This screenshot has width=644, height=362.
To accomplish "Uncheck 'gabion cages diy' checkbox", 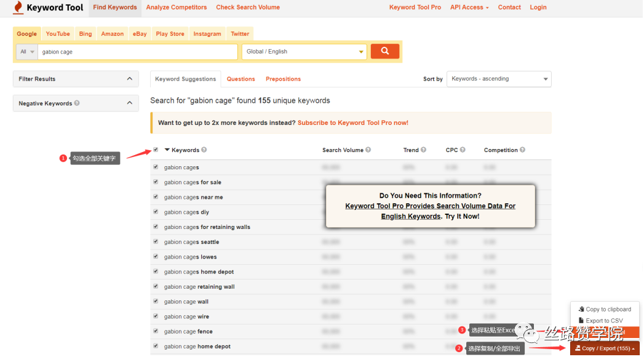I will [156, 212].
